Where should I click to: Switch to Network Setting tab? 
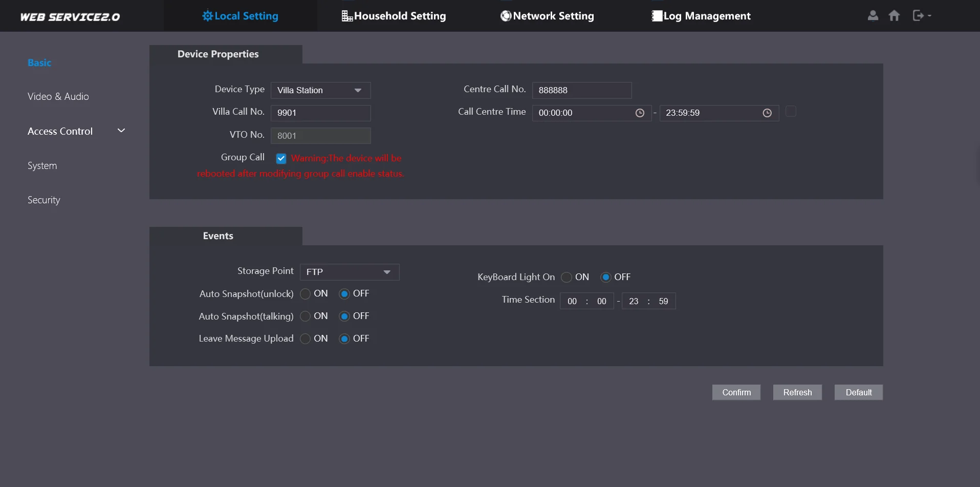pyautogui.click(x=547, y=16)
